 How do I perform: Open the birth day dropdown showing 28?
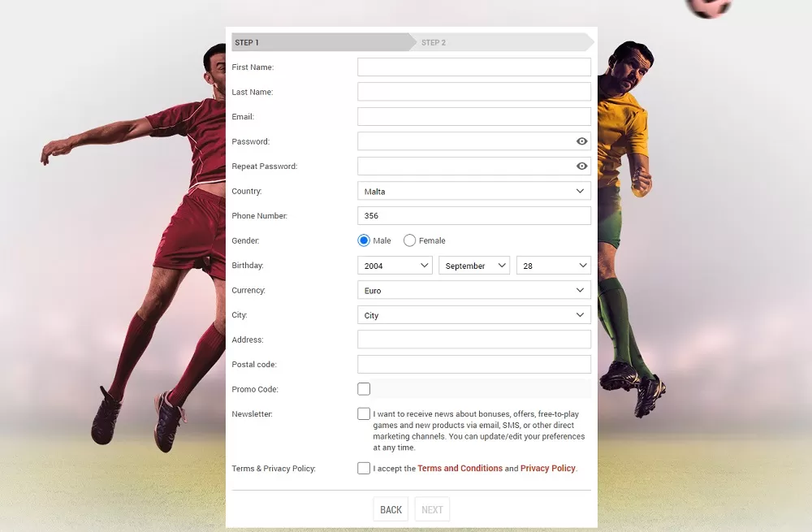click(x=553, y=266)
